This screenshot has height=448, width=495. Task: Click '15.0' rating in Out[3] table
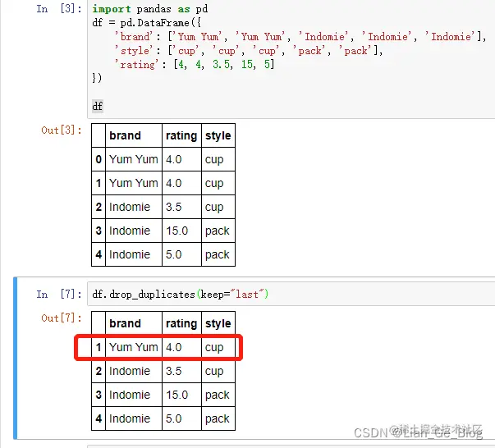tap(176, 231)
